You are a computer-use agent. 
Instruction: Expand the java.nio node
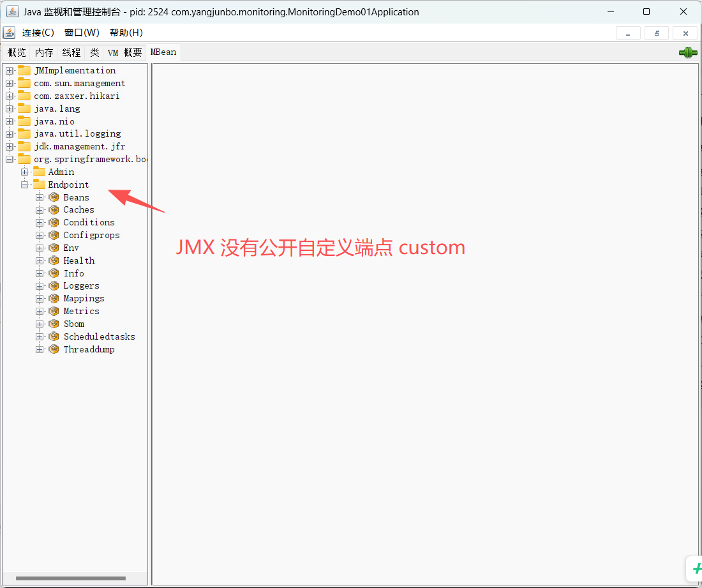tap(10, 121)
